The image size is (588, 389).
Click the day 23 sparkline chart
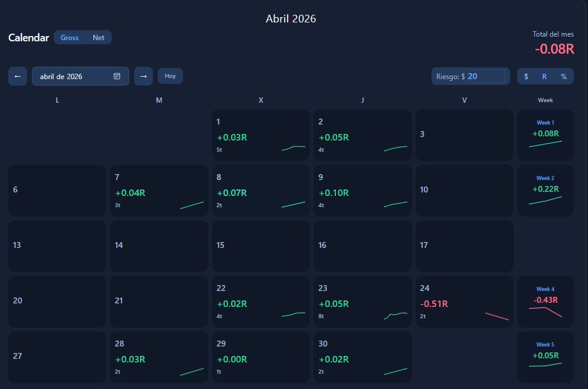coord(396,316)
